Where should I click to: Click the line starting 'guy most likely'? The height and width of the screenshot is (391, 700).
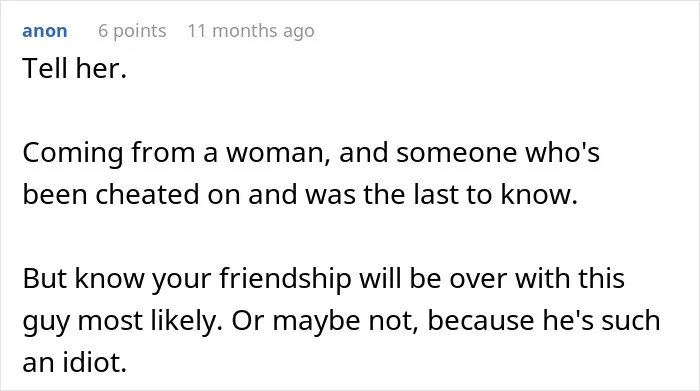pos(342,320)
